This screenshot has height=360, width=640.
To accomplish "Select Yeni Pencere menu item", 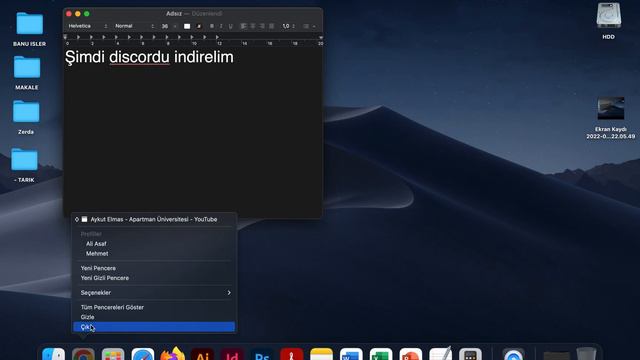I will pos(154,268).
